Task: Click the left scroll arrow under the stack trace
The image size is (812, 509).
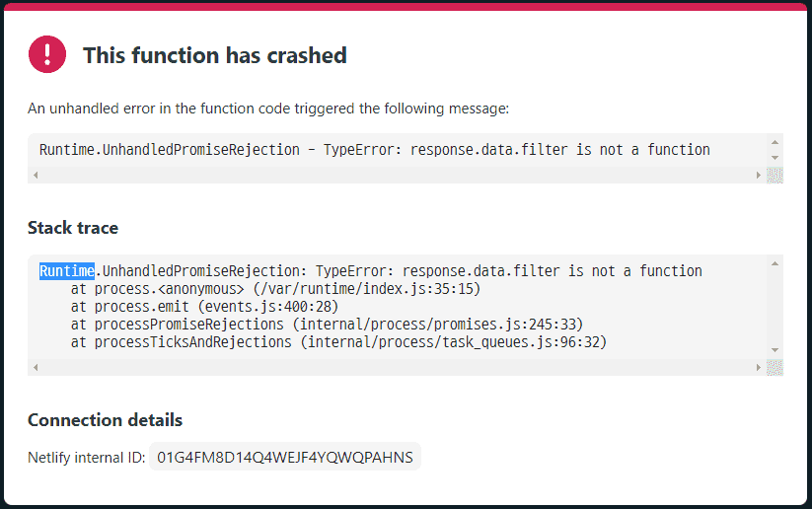Action: point(36,367)
